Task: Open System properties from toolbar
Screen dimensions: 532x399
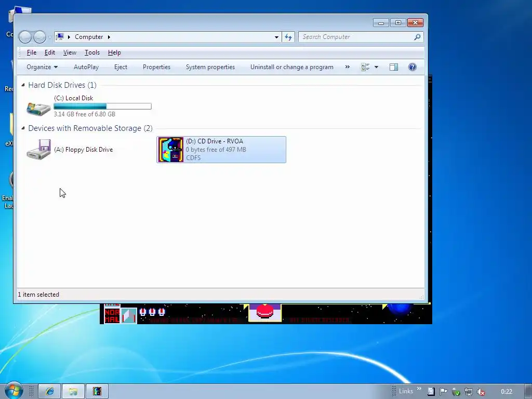Action: click(210, 67)
